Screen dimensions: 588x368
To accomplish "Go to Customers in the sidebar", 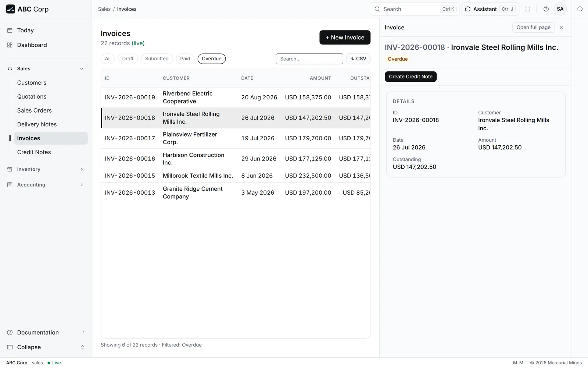I will click(51, 83).
